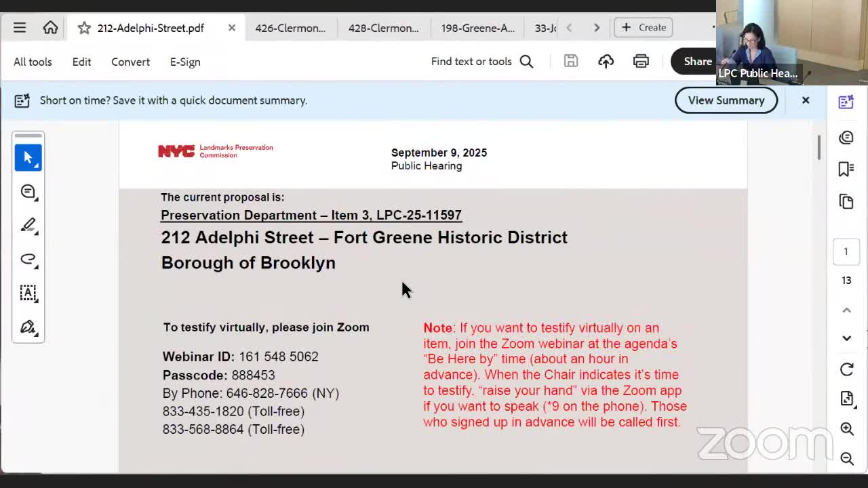This screenshot has height=488, width=868.
Task: Click the current page number box
Action: point(846,251)
